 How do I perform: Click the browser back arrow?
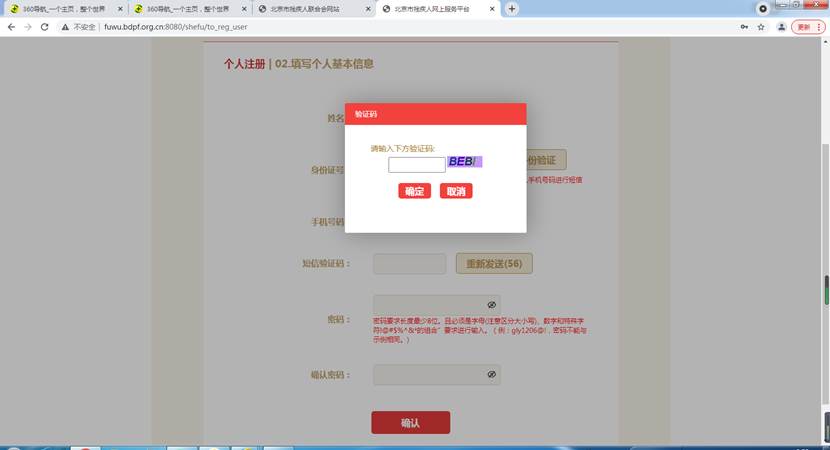[x=11, y=27]
